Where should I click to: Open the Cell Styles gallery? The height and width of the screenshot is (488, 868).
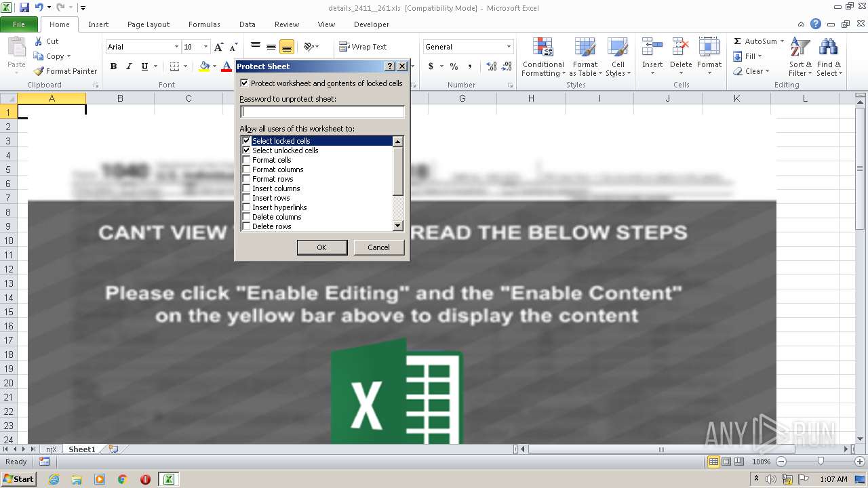[618, 57]
